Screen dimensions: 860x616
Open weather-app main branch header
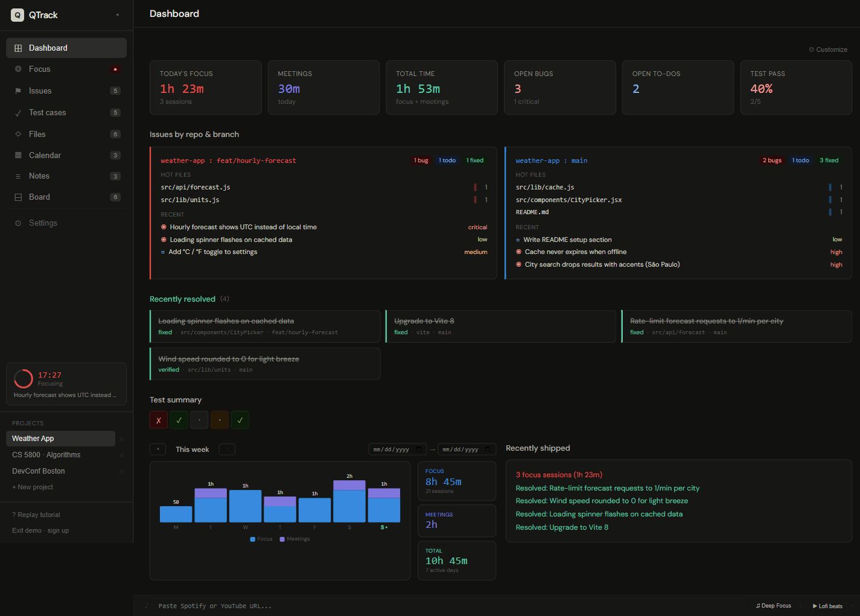552,160
